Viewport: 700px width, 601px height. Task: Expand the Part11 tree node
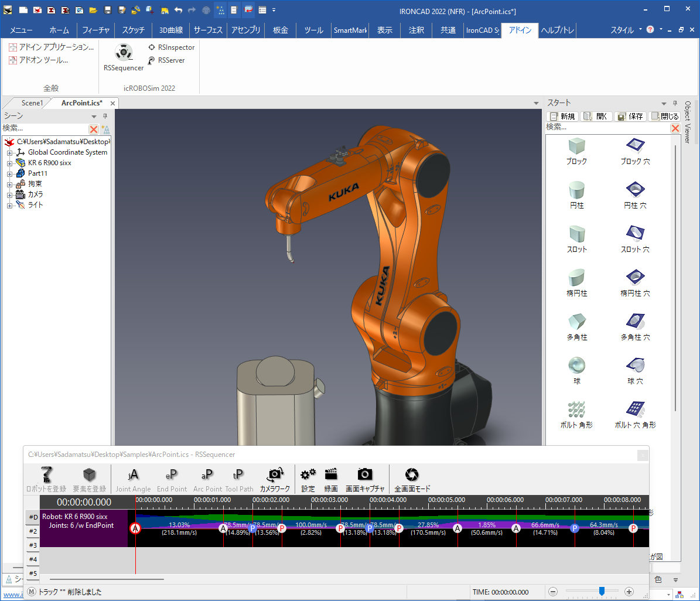(10, 174)
